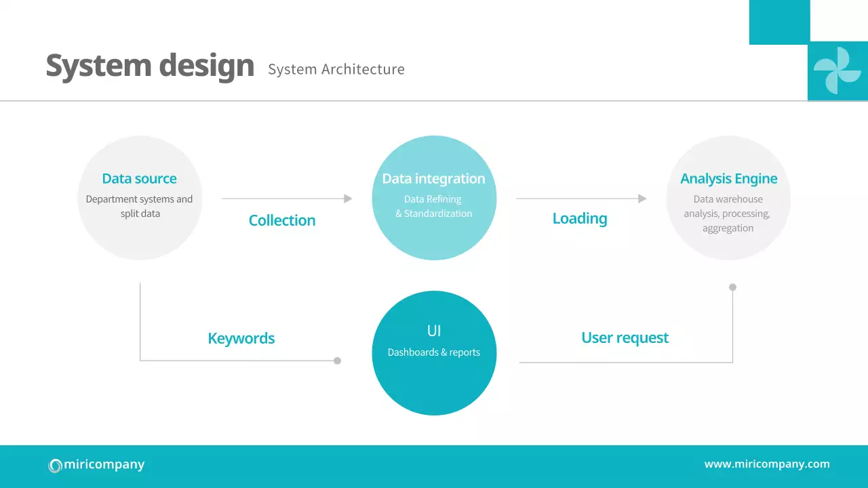868x488 pixels.
Task: Click the miricompany footer brand name
Action: pyautogui.click(x=104, y=465)
